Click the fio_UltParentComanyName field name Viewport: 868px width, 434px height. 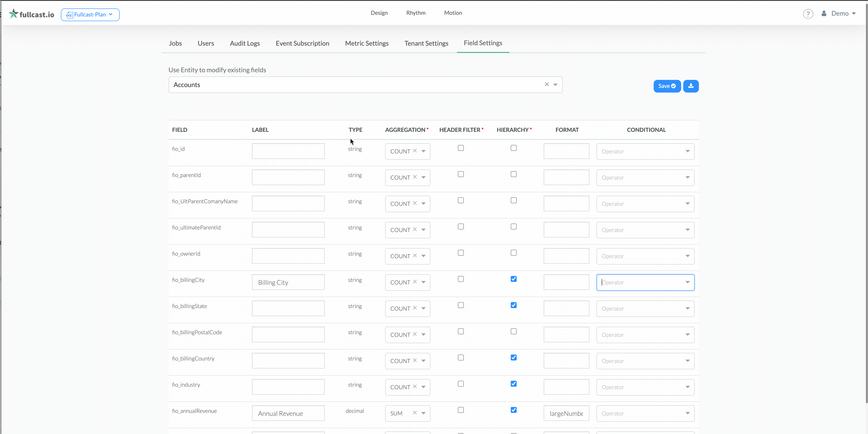[x=205, y=201]
